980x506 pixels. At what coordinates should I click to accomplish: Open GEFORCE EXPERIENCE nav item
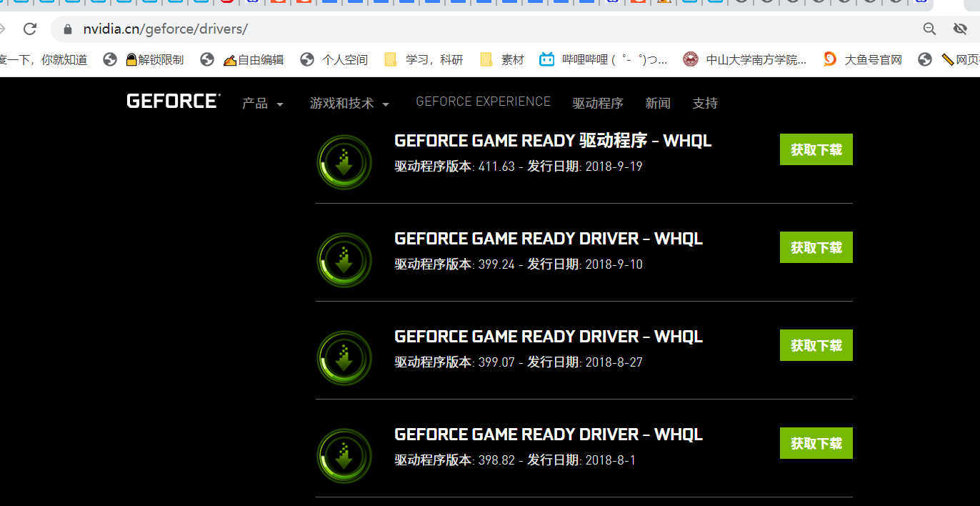click(483, 101)
